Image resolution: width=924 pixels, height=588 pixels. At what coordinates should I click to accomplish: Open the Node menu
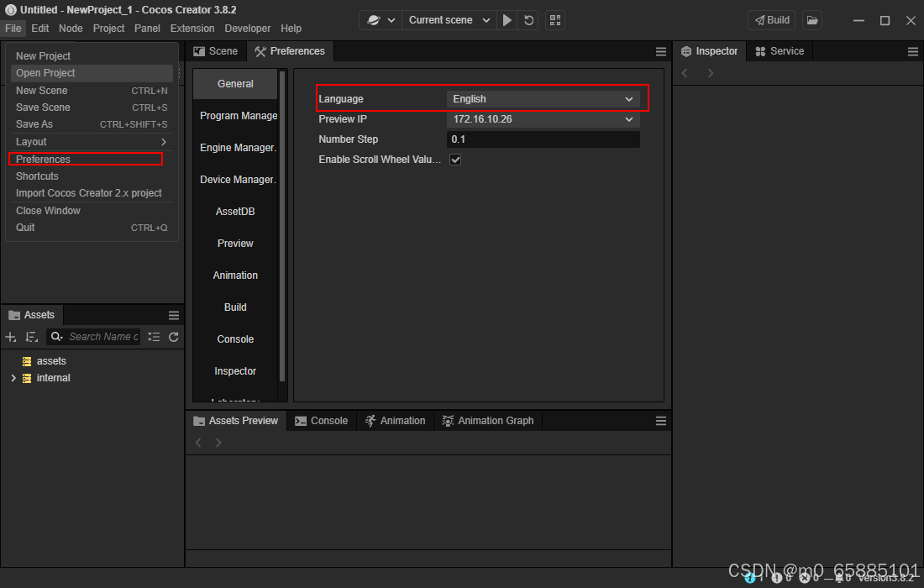(x=71, y=29)
